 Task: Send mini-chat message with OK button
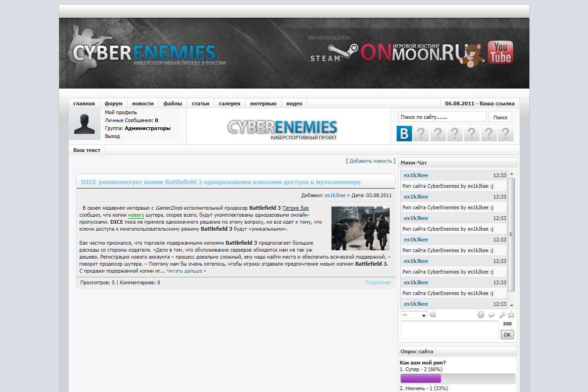coord(507,335)
